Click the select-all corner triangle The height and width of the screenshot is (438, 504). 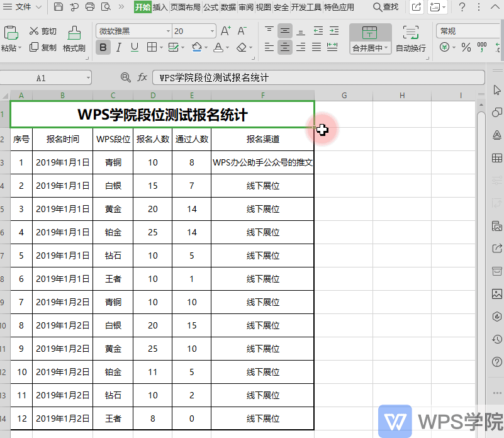(x=6, y=96)
